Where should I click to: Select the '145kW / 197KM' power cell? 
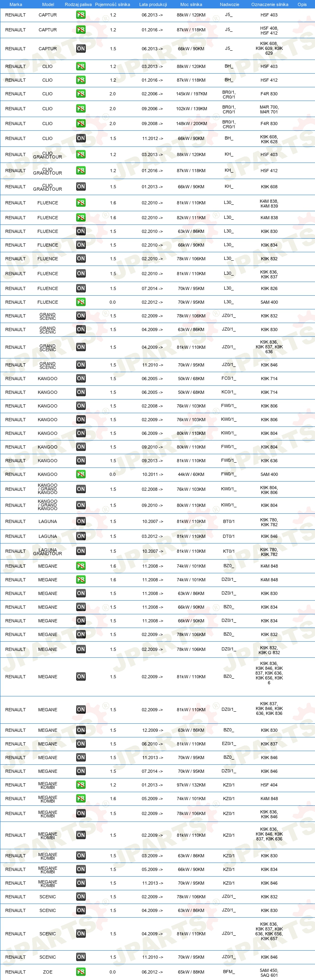click(x=191, y=94)
